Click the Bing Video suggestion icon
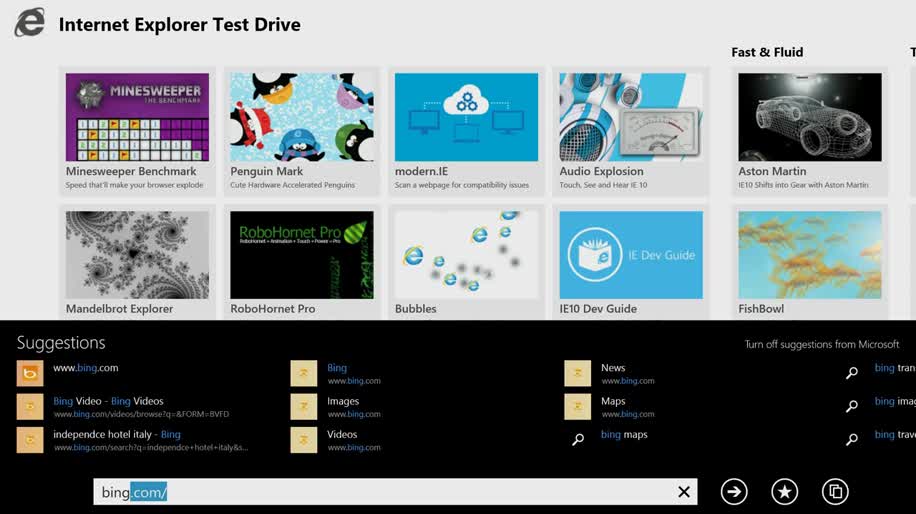This screenshot has height=514, width=916. (30, 407)
